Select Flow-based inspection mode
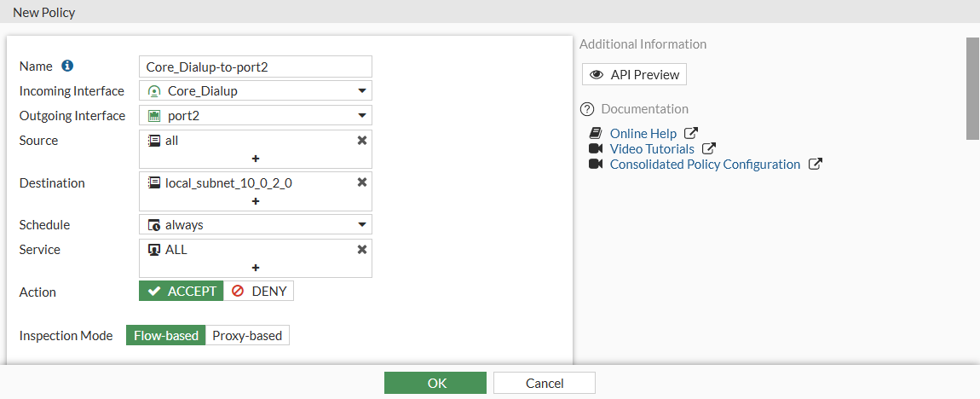The height and width of the screenshot is (399, 980). (x=166, y=335)
